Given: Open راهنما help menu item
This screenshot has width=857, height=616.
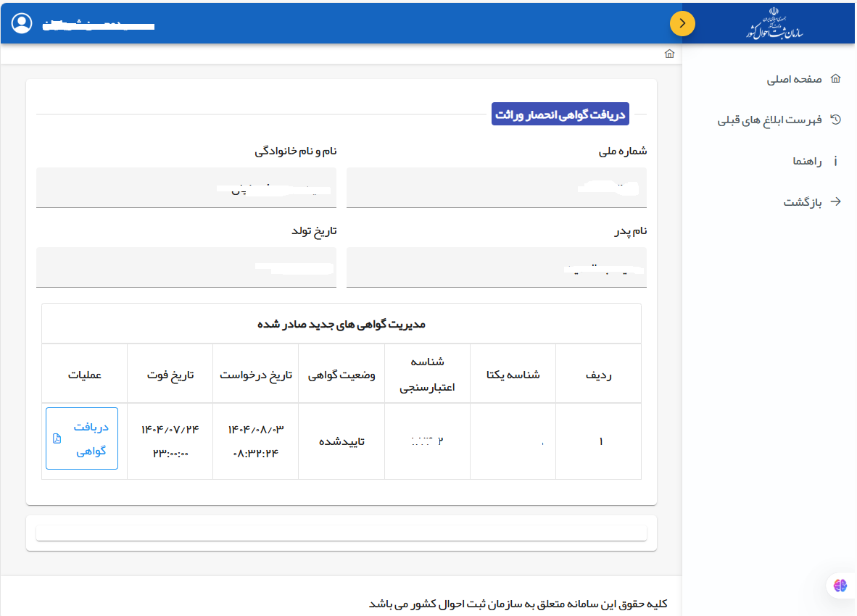Looking at the screenshot, I should pos(807,162).
